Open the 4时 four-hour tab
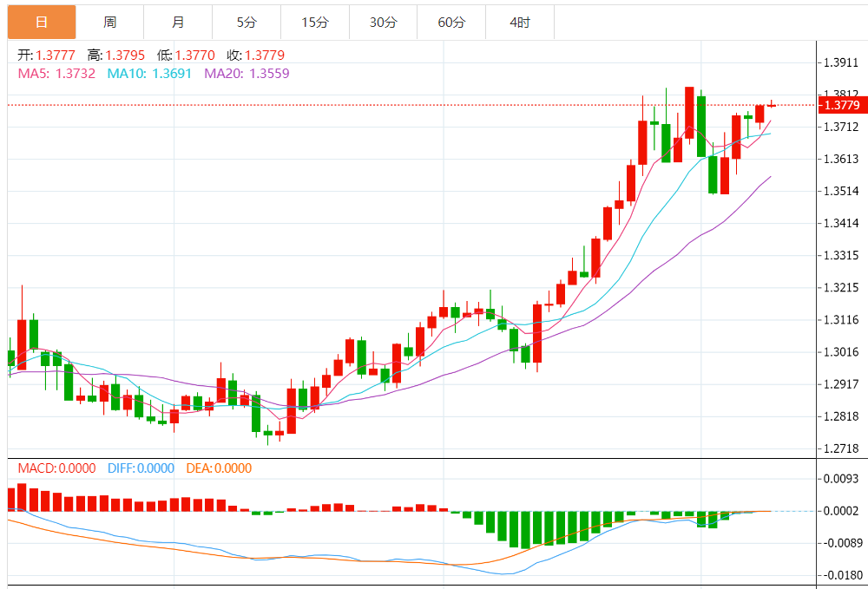Image resolution: width=868 pixels, height=589 pixels. point(520,23)
